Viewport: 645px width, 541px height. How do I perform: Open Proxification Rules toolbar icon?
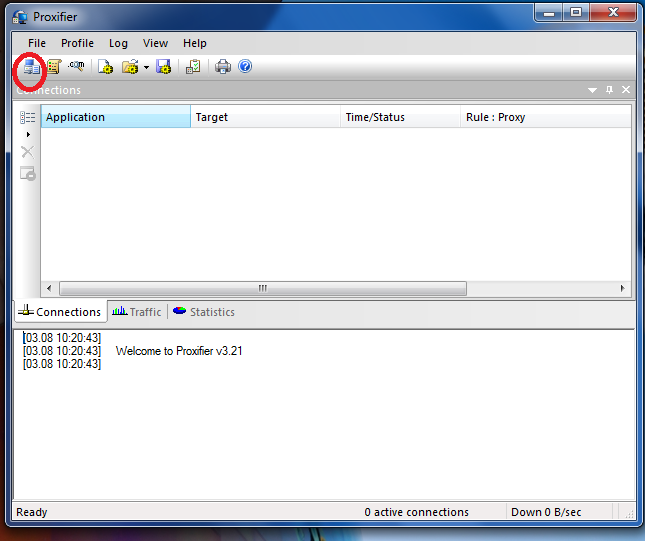54,67
